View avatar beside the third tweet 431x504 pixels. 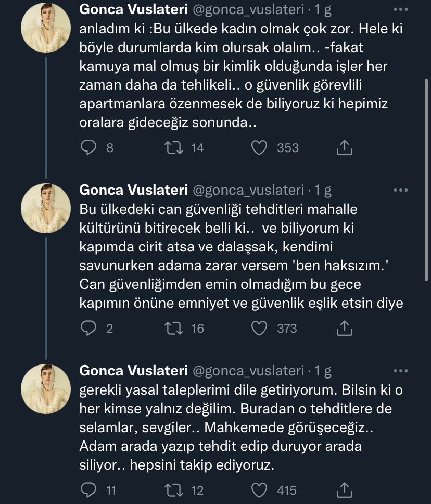coord(46,389)
